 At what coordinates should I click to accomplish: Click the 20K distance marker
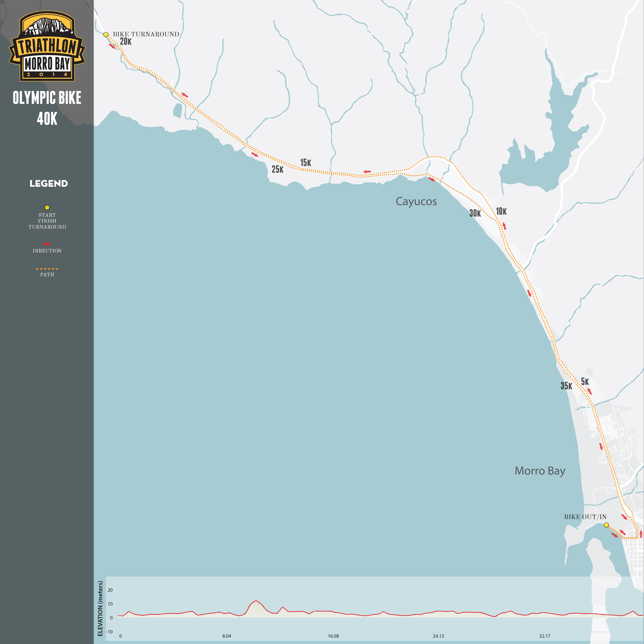click(x=126, y=42)
